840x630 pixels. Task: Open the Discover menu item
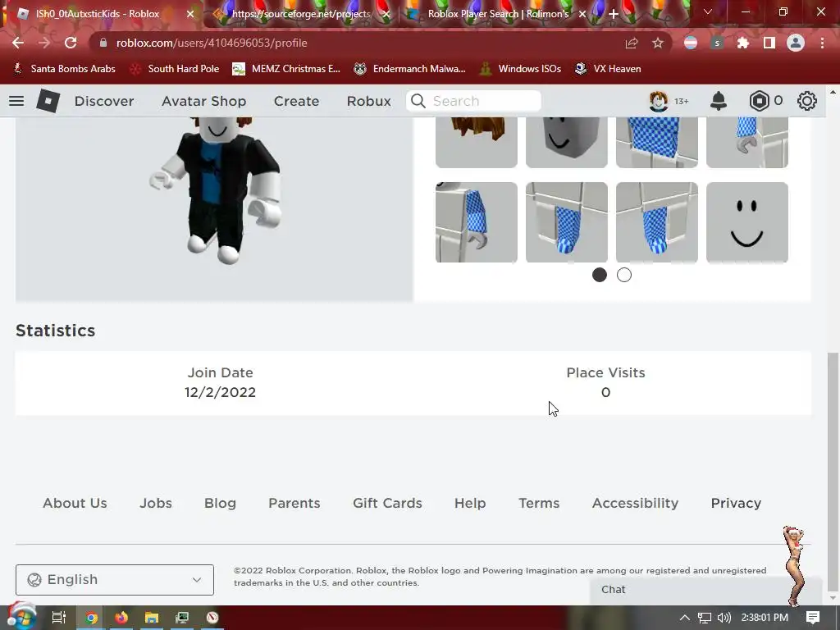(104, 101)
